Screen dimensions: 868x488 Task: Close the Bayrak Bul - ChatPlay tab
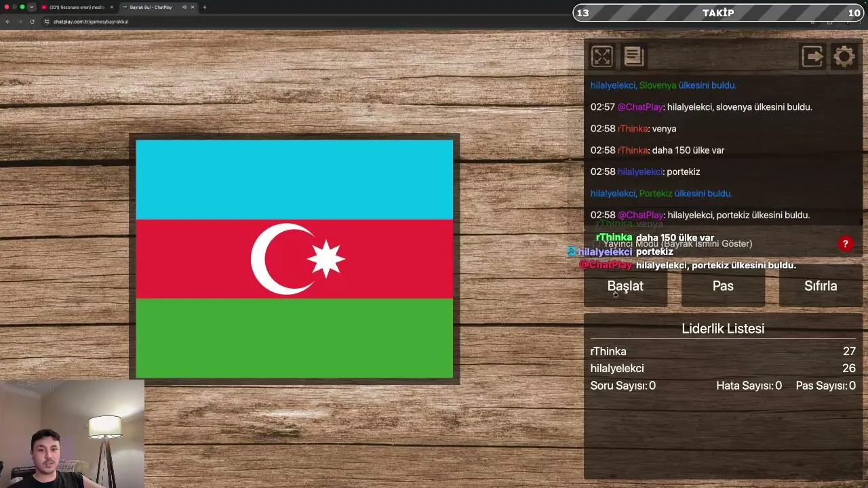pos(193,7)
